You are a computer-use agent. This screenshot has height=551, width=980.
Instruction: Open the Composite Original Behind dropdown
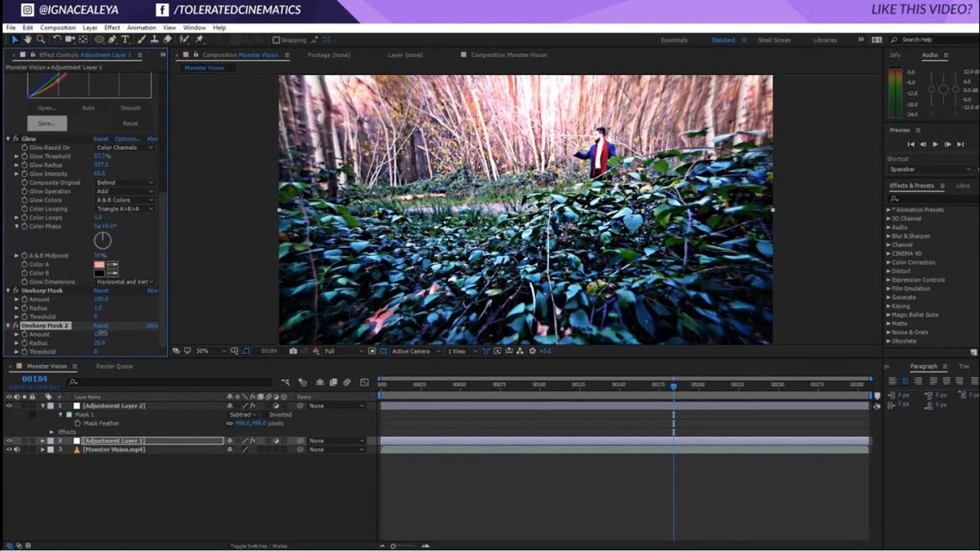tap(125, 183)
